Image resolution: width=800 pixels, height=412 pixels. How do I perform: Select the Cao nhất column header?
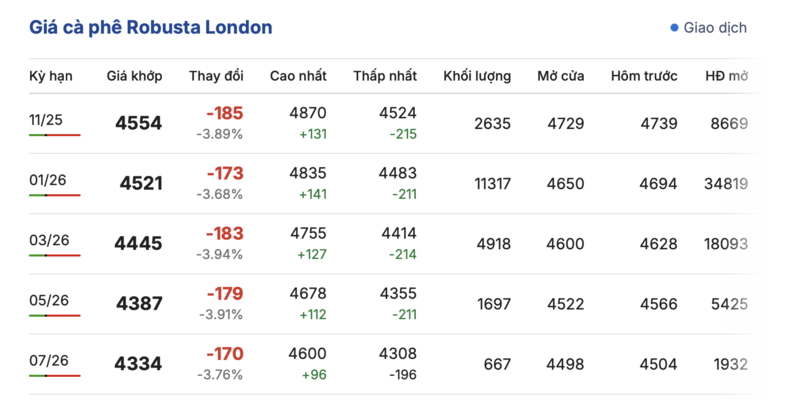pos(298,76)
